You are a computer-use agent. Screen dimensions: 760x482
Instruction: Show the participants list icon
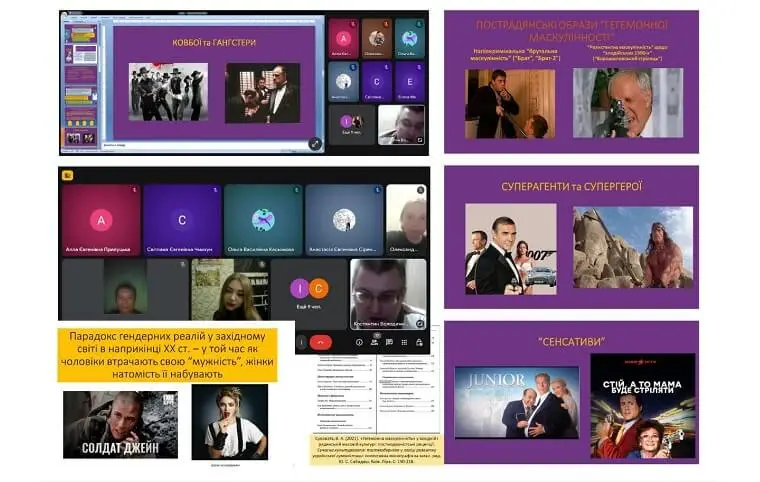pyautogui.click(x=373, y=341)
